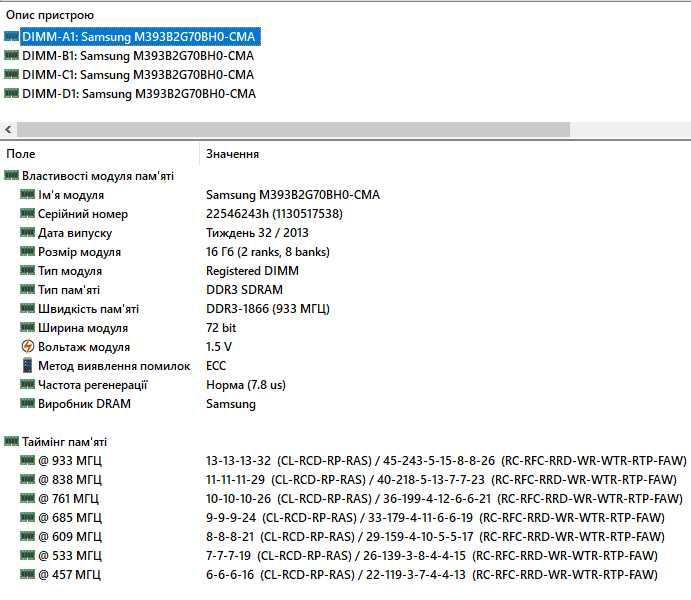691x600 pixels.
Task: Click the horizontal scrollbar left arrow
Action: 8,130
